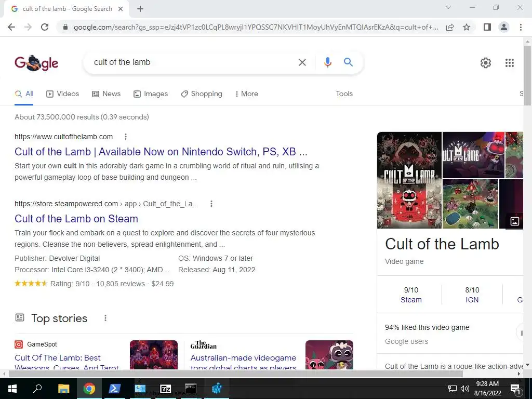Viewport: 532px width, 399px height.
Task: Start voice search with the microphone
Action: pos(327,62)
